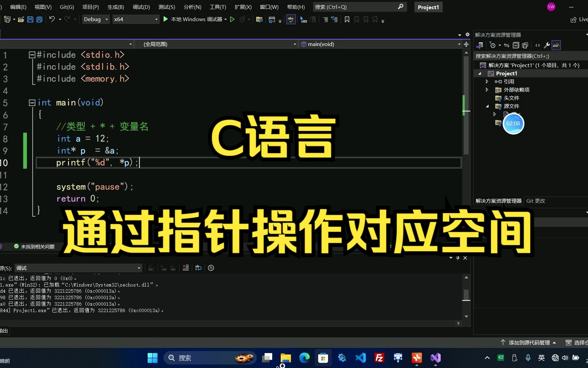
Task: Select the Project1 node in Solution Explorer
Action: click(x=507, y=73)
